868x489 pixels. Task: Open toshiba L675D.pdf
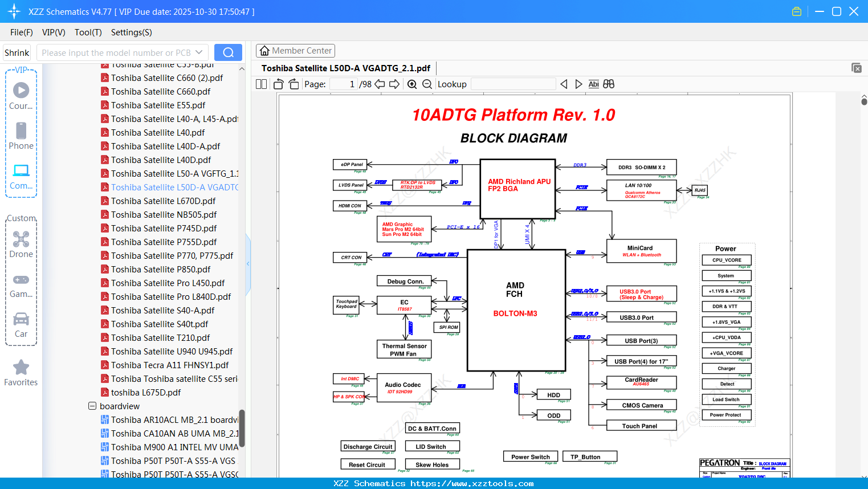point(146,392)
